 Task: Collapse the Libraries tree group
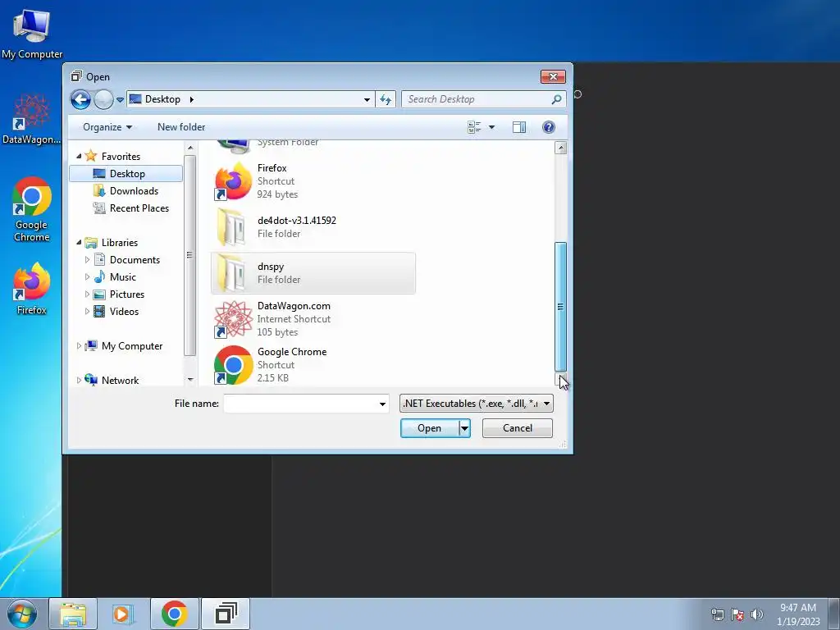click(79, 242)
